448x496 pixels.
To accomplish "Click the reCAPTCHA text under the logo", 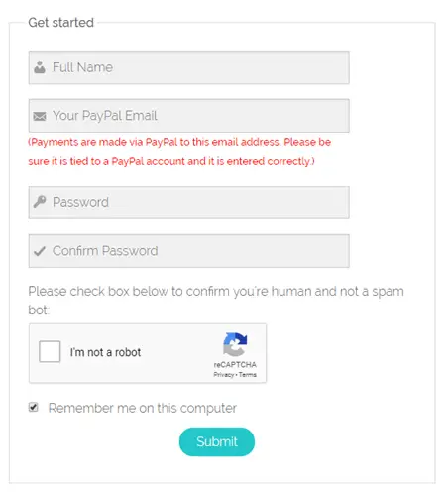I will tap(235, 364).
